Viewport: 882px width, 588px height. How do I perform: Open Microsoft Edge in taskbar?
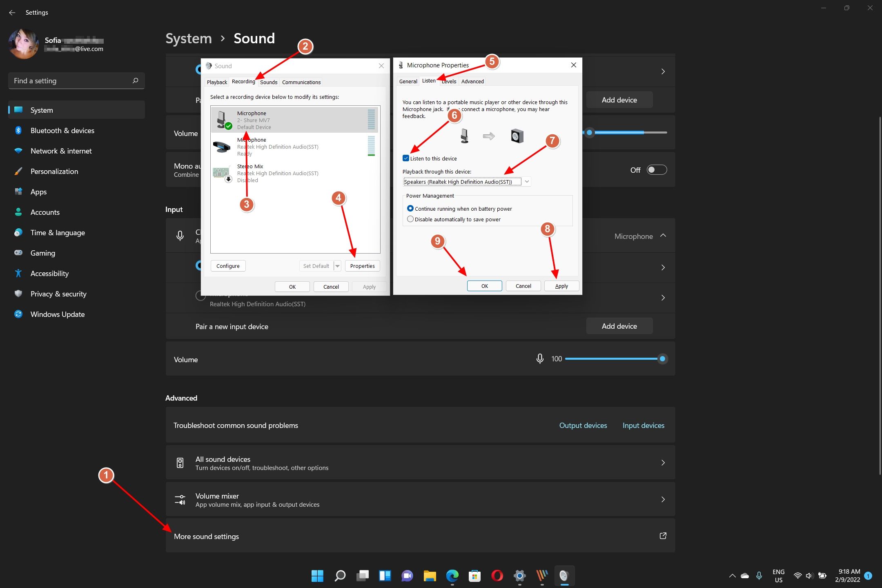(x=452, y=576)
